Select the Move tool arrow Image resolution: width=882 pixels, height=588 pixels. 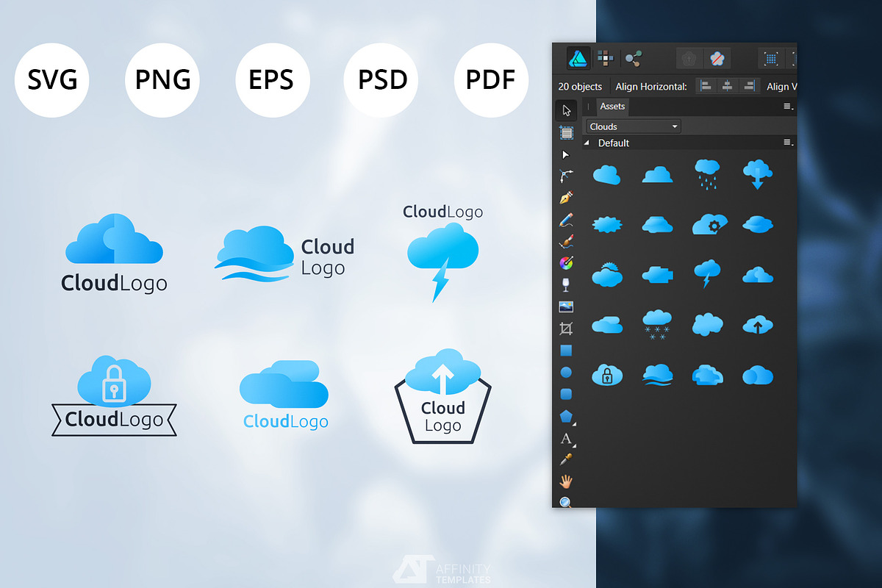click(566, 110)
